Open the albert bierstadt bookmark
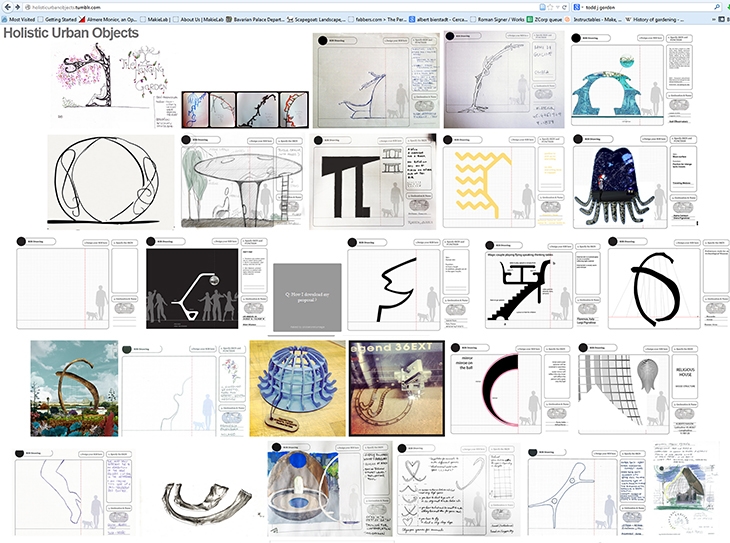 click(x=438, y=20)
